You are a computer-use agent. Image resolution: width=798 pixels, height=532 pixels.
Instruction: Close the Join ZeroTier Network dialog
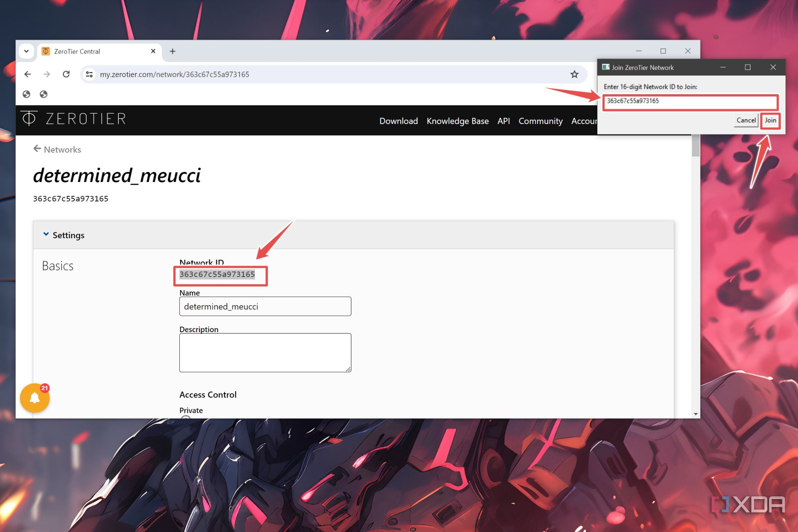(x=773, y=67)
